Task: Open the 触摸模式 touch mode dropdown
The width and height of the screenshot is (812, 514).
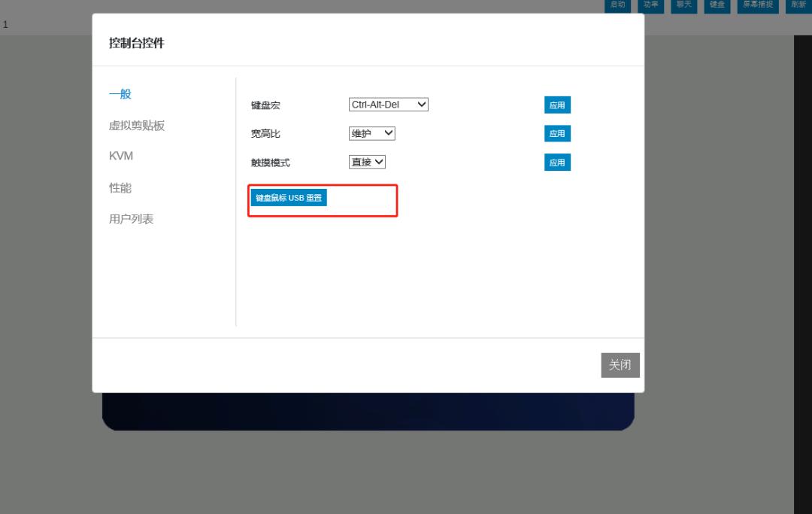Action: click(x=366, y=161)
